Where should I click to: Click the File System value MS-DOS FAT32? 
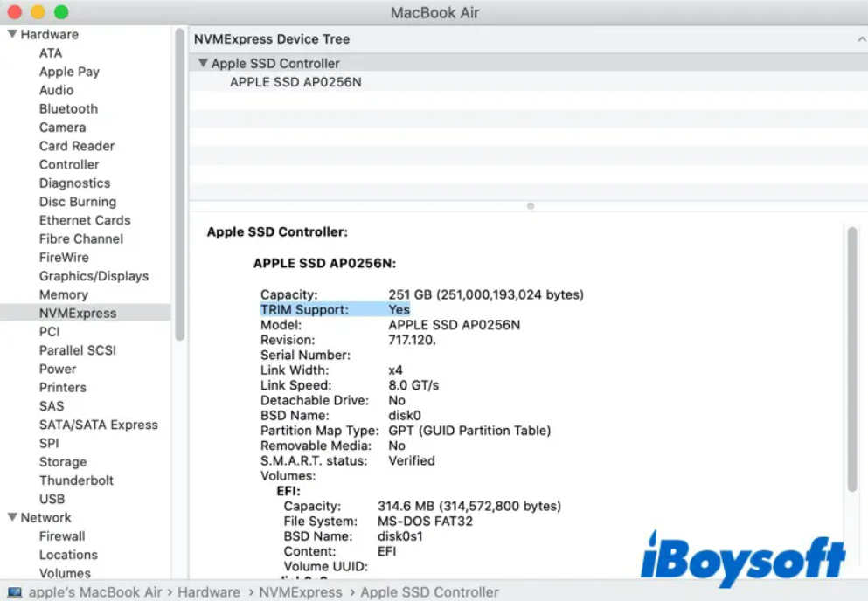[x=425, y=521]
